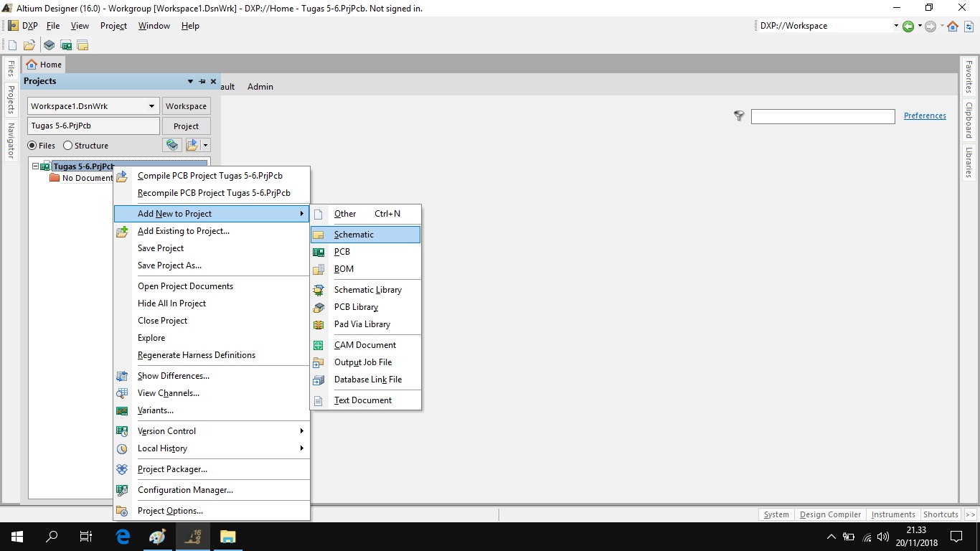Open the DXP://Workspace address dropdown
Screen dimensions: 980x551
click(x=896, y=26)
